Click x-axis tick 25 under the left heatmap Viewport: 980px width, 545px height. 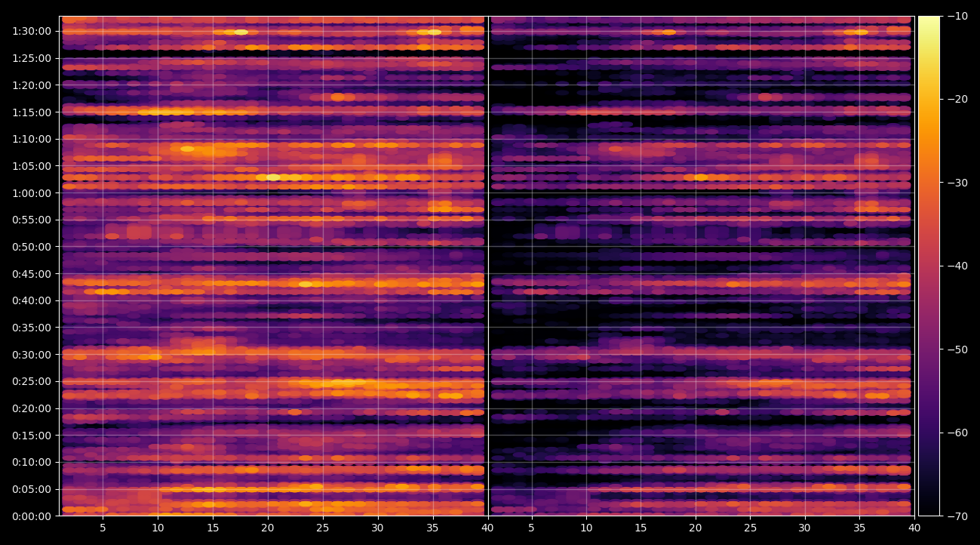click(x=323, y=528)
